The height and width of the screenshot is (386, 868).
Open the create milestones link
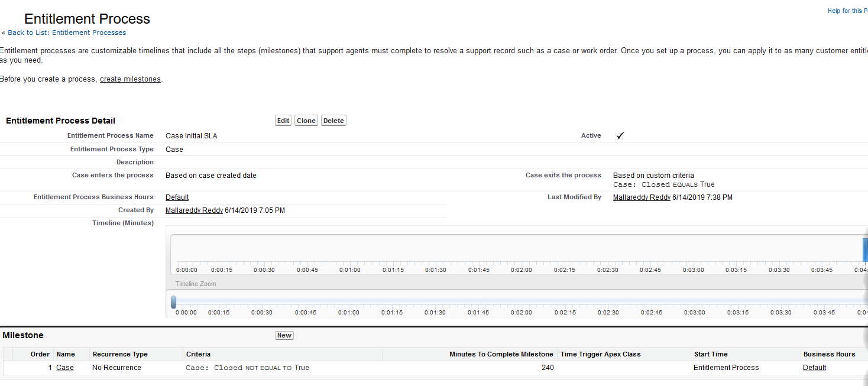tap(130, 79)
